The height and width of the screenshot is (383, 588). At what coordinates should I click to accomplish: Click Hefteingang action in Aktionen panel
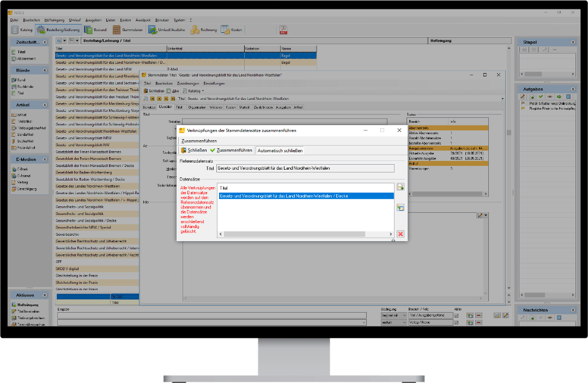[25, 305]
